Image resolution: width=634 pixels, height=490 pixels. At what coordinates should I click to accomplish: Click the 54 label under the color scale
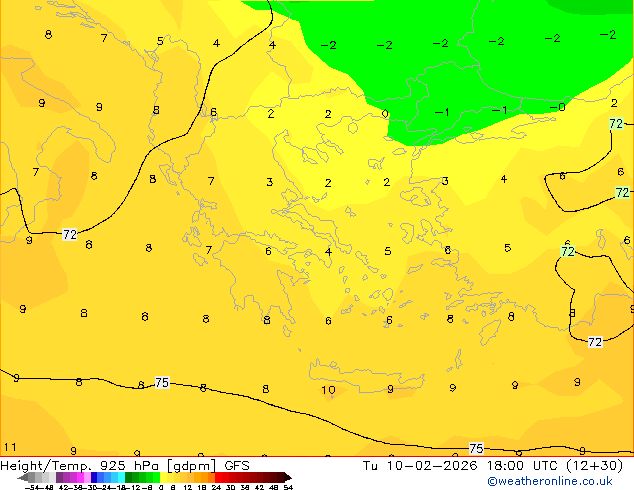coord(288,487)
